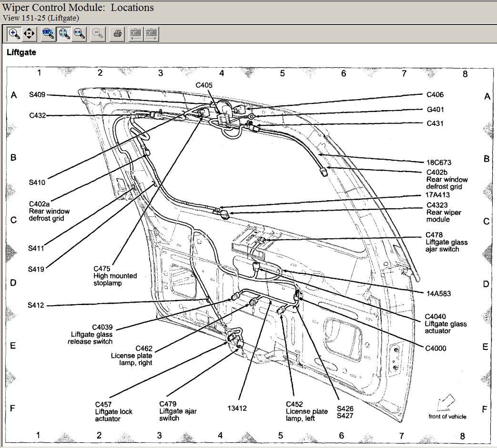The image size is (497, 448).
Task: Click the G401 ground label
Action: [x=435, y=110]
